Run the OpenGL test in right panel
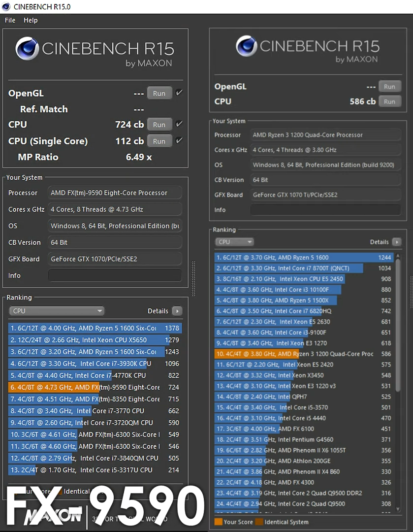The height and width of the screenshot is (532, 413). 389,87
